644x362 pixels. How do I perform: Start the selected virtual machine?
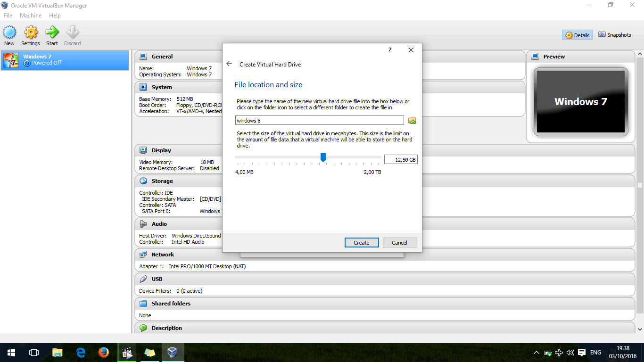click(x=52, y=36)
